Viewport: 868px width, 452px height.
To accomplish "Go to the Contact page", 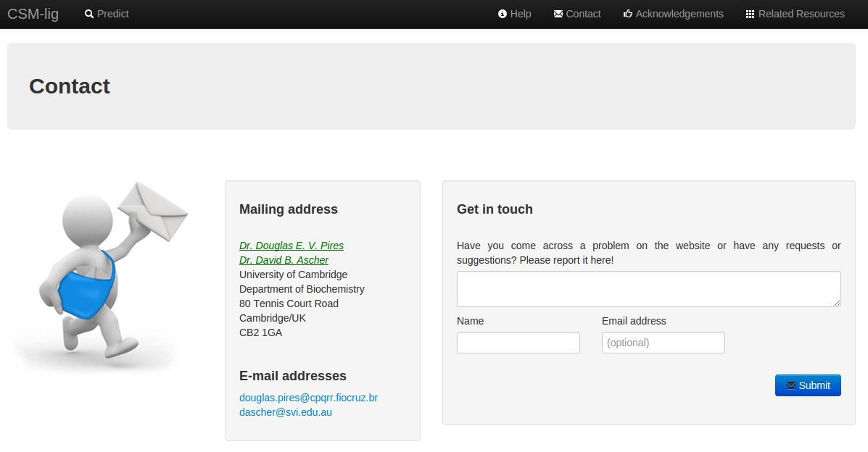I will point(577,14).
